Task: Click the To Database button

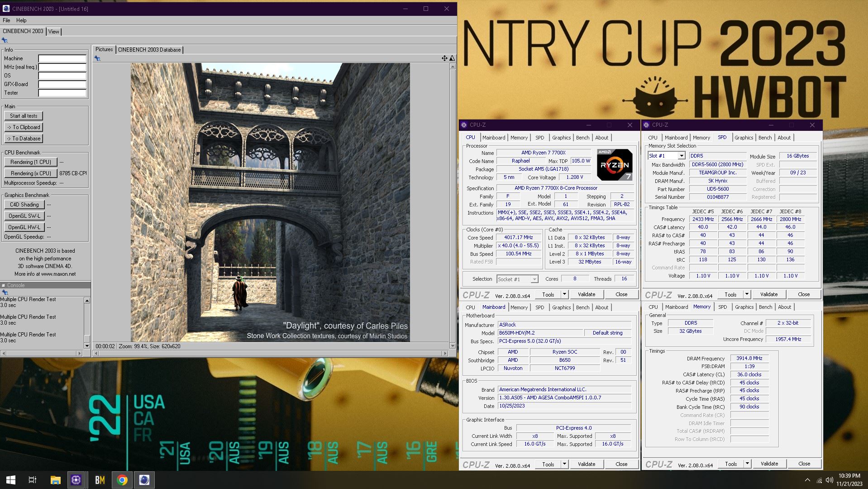Action: pyautogui.click(x=24, y=139)
